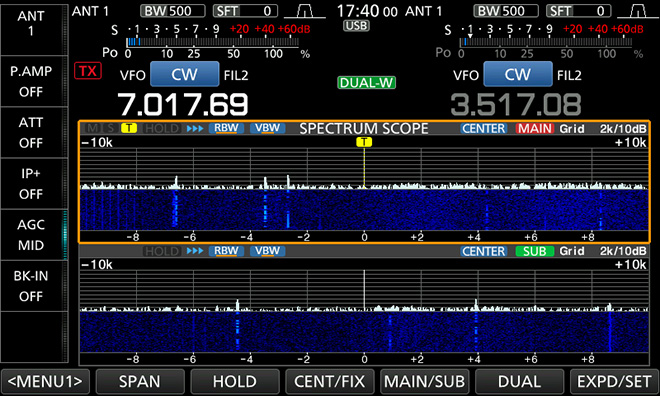Open the sub band CW mode selector
This screenshot has width=660, height=396.
click(518, 74)
